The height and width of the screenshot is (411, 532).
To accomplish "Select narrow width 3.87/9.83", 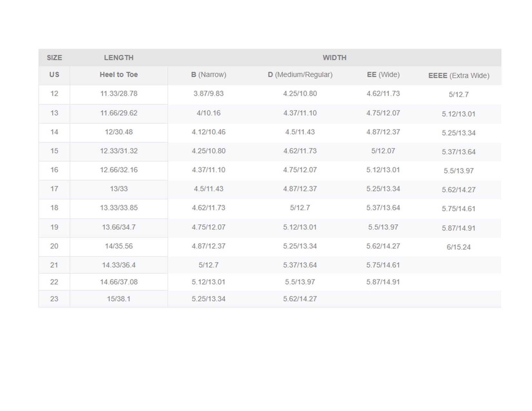I will (209, 94).
